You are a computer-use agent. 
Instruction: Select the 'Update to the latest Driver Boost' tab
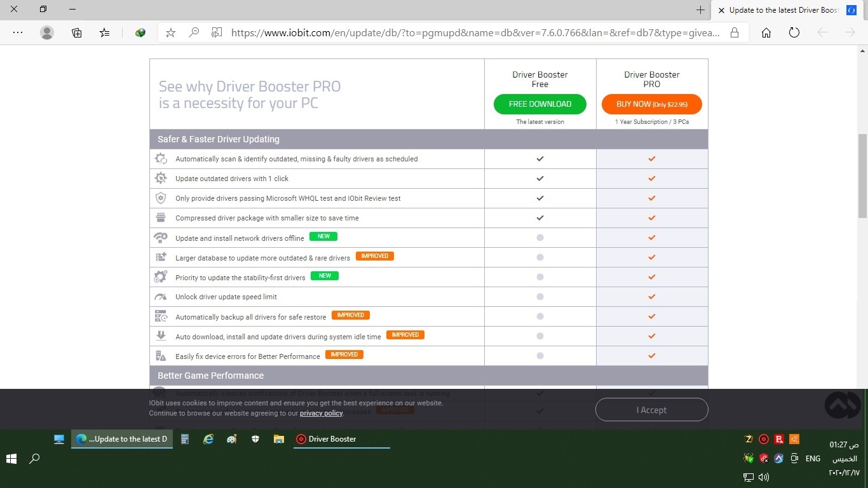[x=787, y=10]
